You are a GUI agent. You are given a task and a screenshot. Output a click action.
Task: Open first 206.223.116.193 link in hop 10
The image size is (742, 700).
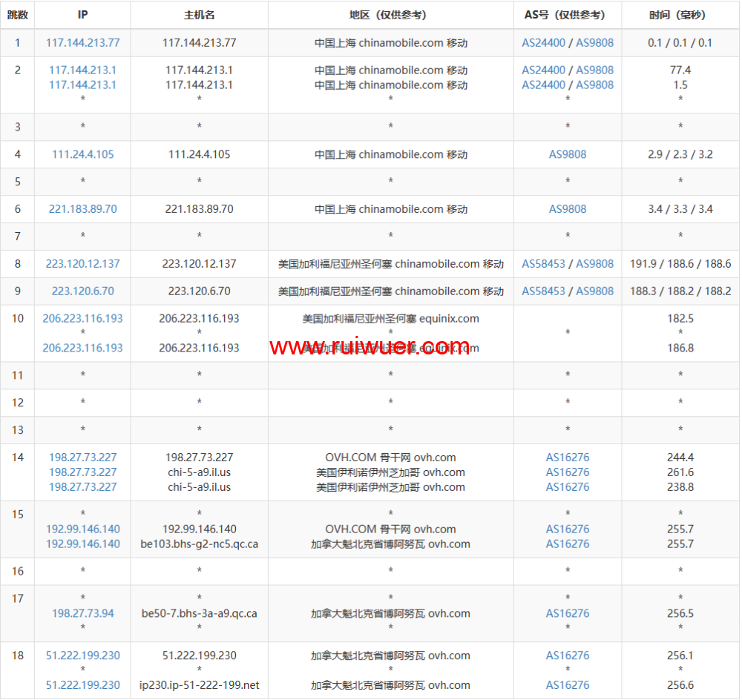82,319
